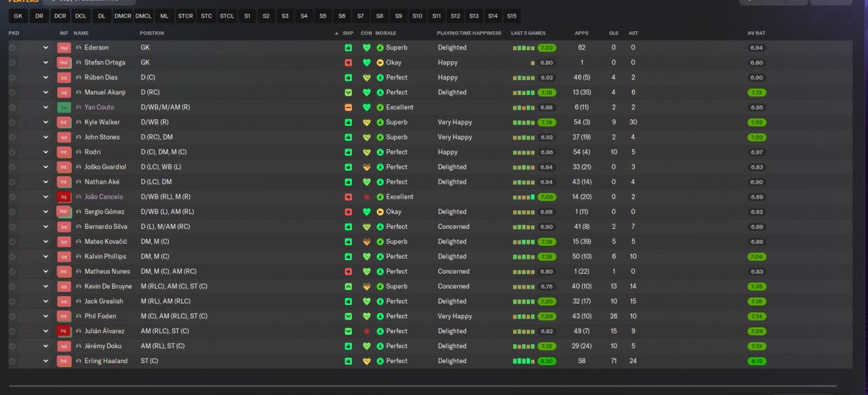Image resolution: width=868 pixels, height=395 pixels.
Task: Click Ederson's Superb morale icon
Action: point(380,47)
